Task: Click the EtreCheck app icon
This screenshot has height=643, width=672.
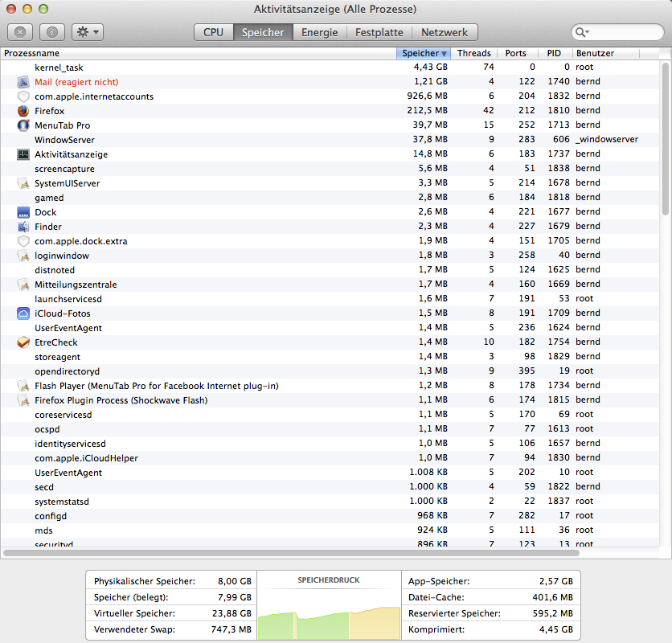Action: tap(23, 342)
